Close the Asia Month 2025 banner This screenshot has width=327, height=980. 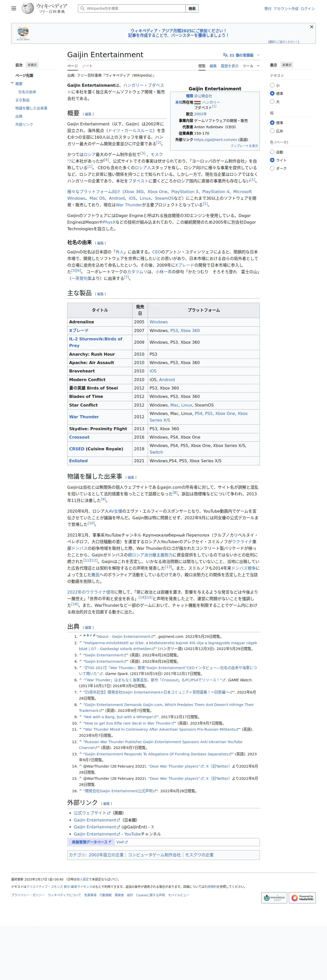point(311,27)
